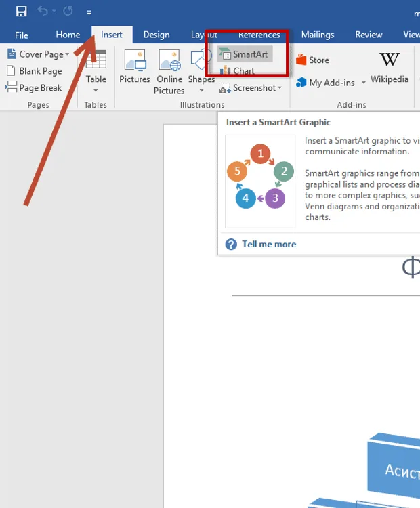This screenshot has width=420, height=508.
Task: Expand the Table dropdown arrow
Action: 96,90
